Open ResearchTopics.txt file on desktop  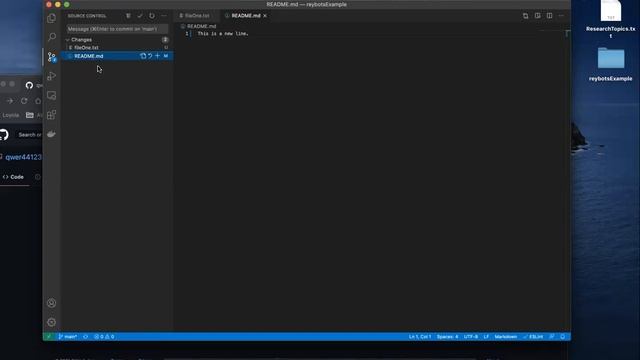(x=611, y=20)
